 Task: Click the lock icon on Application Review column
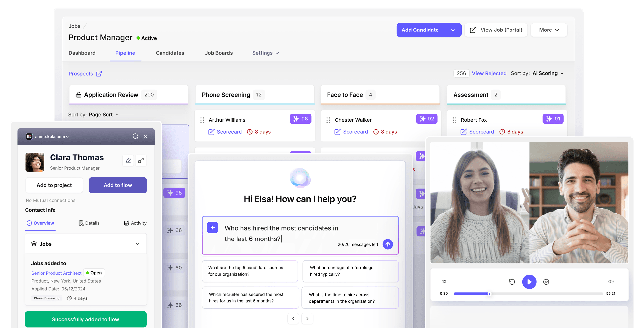click(78, 94)
